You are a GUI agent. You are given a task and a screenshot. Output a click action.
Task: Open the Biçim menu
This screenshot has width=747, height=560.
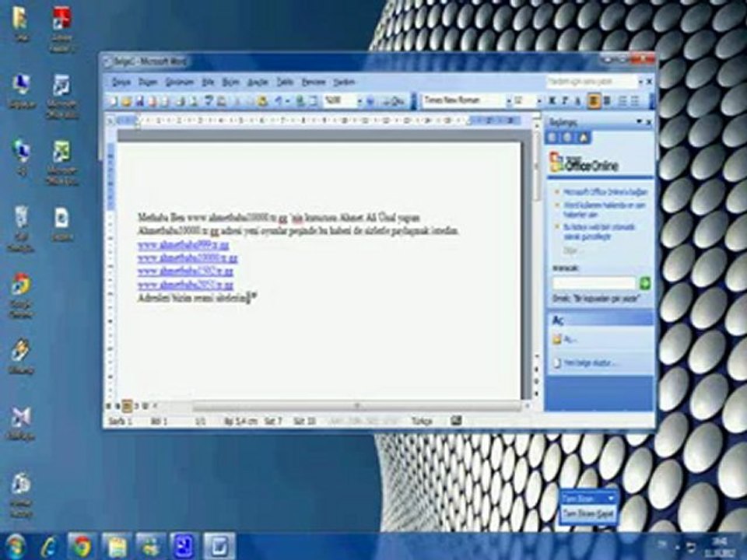click(230, 82)
